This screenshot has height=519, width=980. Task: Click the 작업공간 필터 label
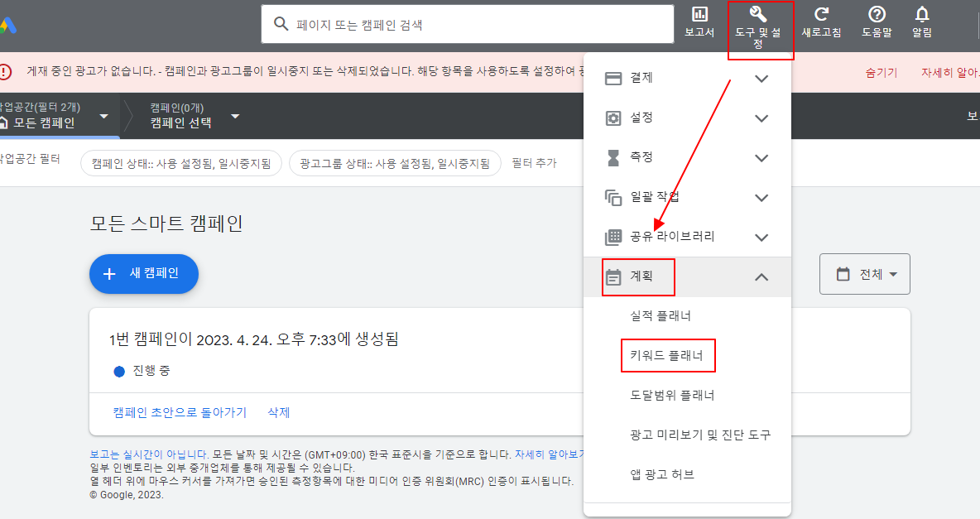point(30,159)
